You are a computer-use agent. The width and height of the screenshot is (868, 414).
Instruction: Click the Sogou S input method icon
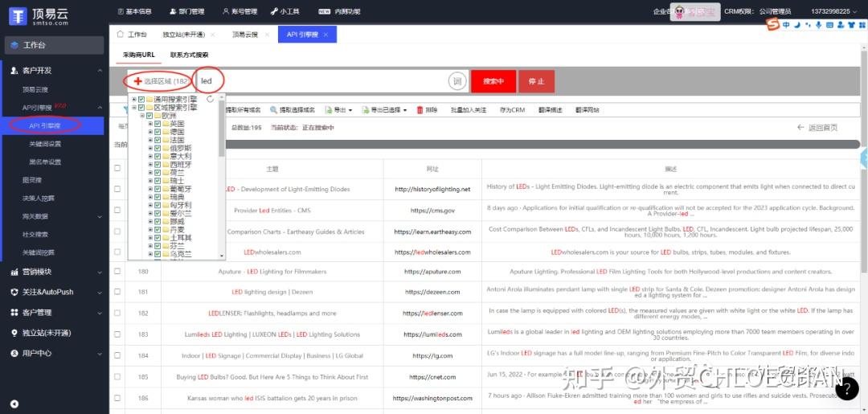[x=773, y=24]
